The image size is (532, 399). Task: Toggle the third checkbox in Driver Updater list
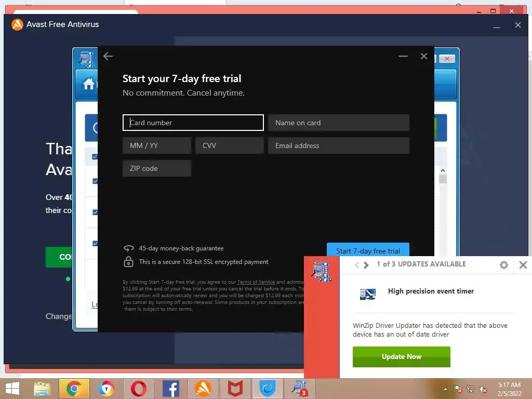point(95,212)
